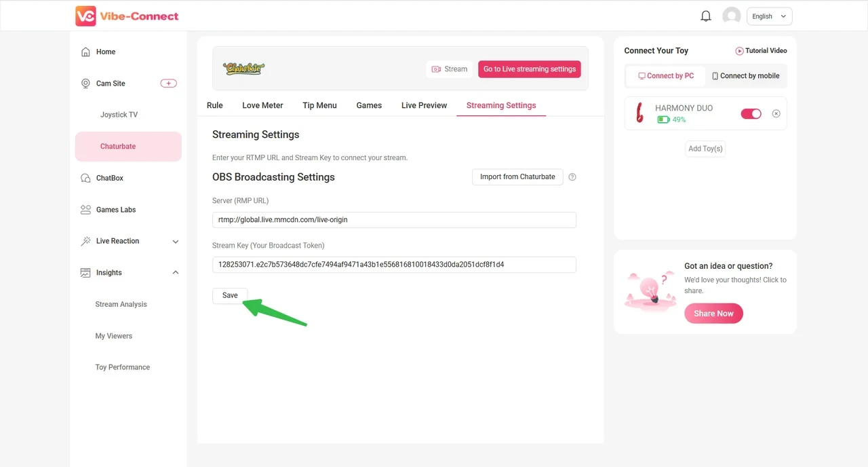868x467 pixels.
Task: Open the Tutorial Video play icon
Action: 739,51
